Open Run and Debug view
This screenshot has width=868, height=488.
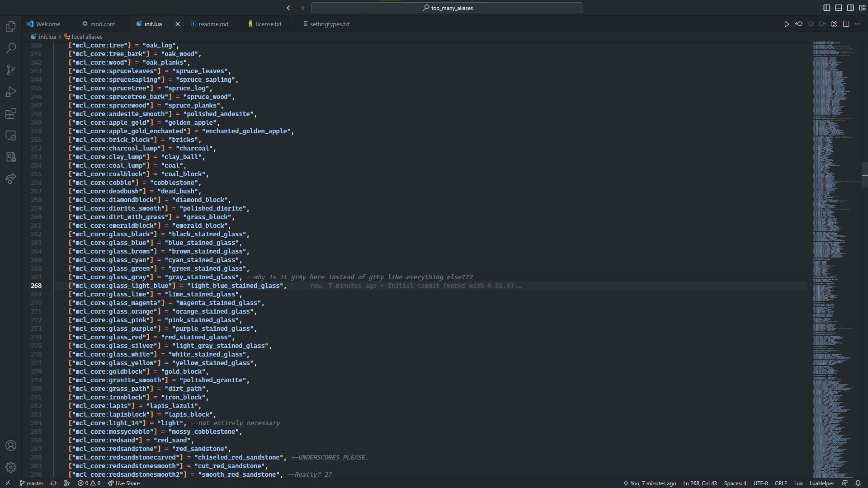click(x=11, y=92)
